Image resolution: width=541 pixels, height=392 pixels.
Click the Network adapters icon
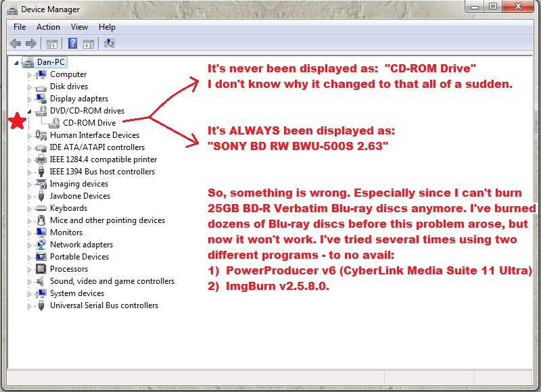[41, 245]
